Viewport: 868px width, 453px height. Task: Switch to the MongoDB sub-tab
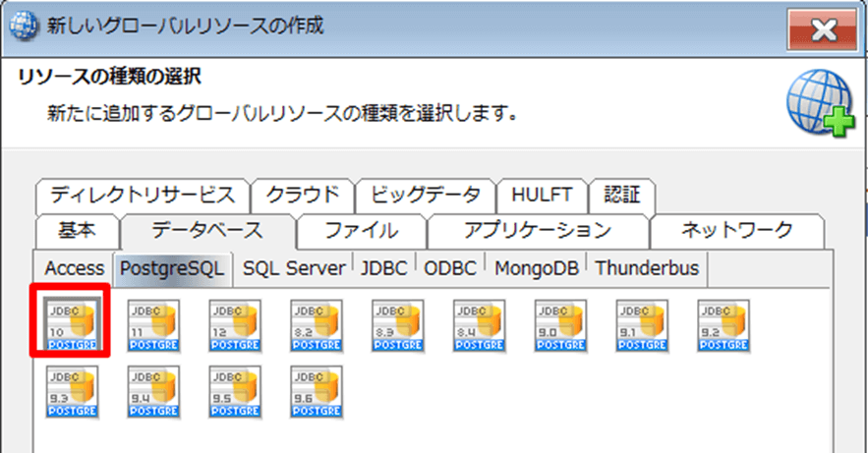(536, 269)
